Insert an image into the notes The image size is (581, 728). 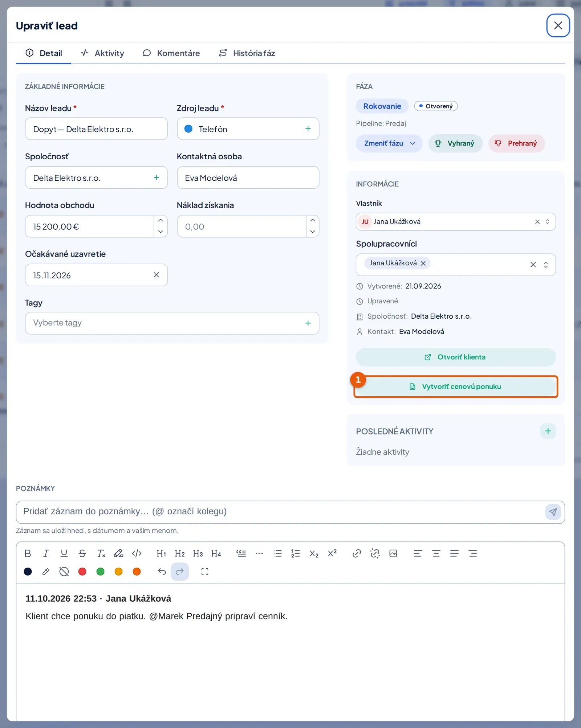coord(393,553)
